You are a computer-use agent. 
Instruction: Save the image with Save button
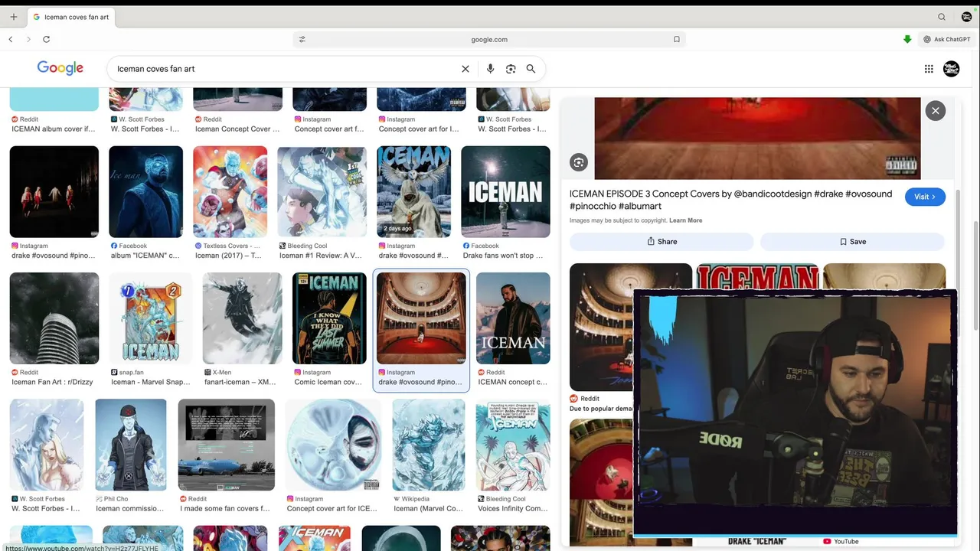852,241
